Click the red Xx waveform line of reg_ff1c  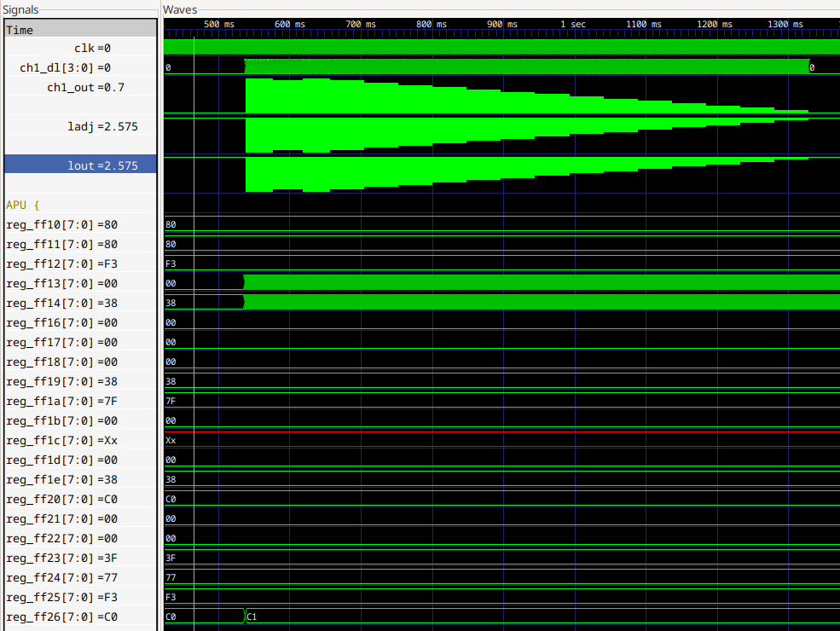click(512, 431)
